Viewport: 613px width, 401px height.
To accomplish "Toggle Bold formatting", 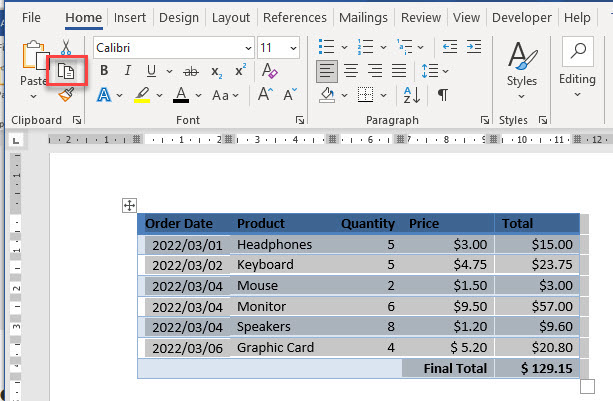I will pyautogui.click(x=103, y=71).
